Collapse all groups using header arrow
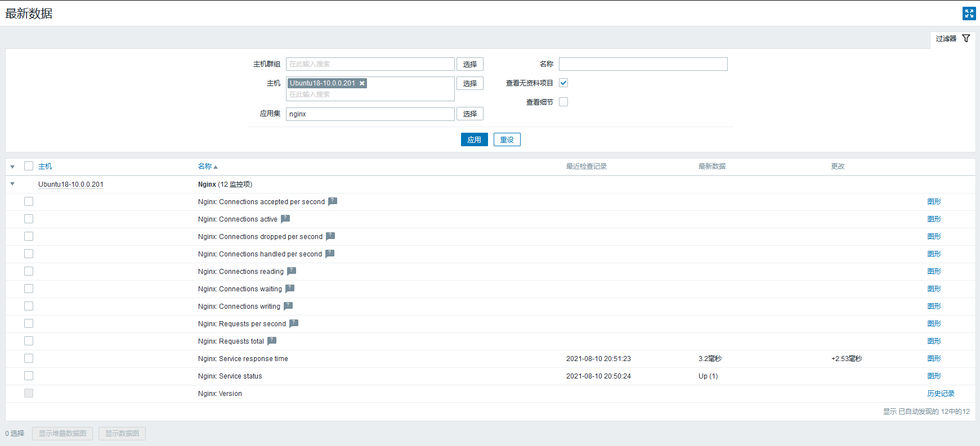The image size is (980, 446). click(12, 166)
